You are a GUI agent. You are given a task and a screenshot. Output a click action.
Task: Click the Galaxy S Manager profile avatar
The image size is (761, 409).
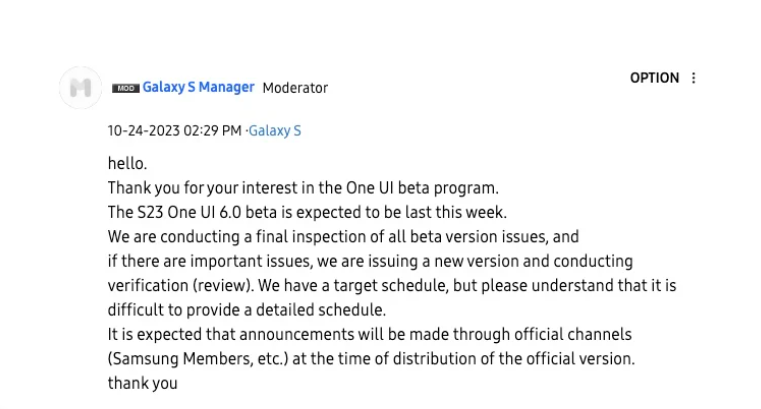tap(82, 88)
